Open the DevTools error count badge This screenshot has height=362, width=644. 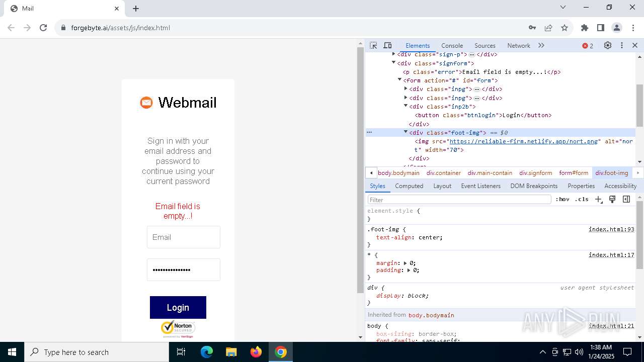[x=588, y=46]
